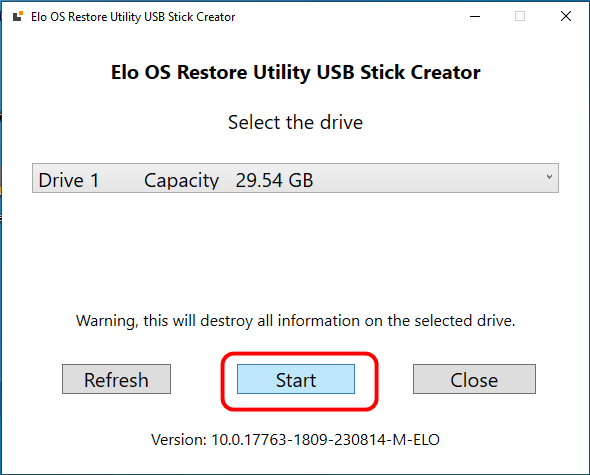Click the 'Select the drive' label
The image size is (590, 475).
(295, 122)
